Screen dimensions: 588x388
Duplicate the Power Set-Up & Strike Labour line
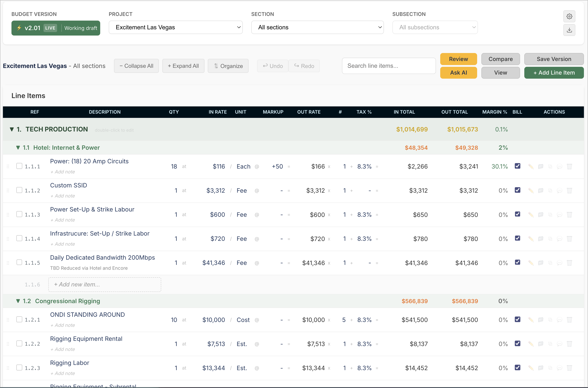[x=550, y=214]
